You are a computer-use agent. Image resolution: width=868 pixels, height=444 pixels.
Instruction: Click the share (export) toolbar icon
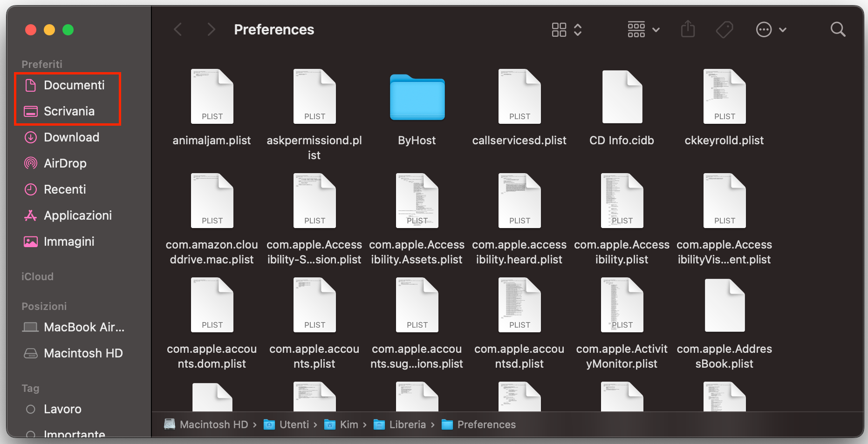pyautogui.click(x=688, y=29)
